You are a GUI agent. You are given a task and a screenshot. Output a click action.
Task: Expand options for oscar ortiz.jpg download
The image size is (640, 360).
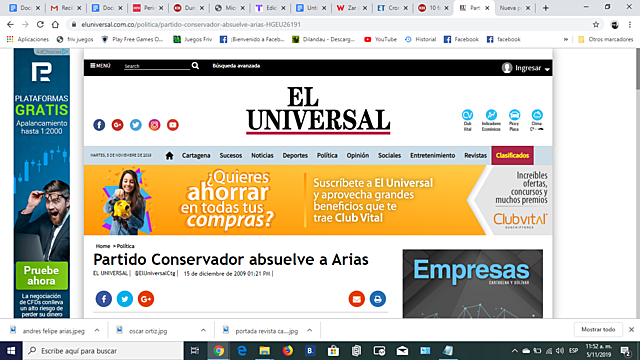(x=203, y=330)
